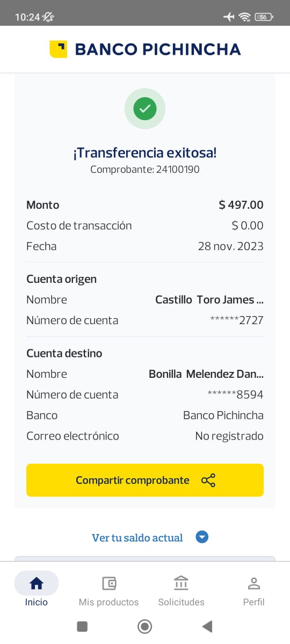Tap the Android home circle button
The image size is (290, 644).
tap(144, 626)
